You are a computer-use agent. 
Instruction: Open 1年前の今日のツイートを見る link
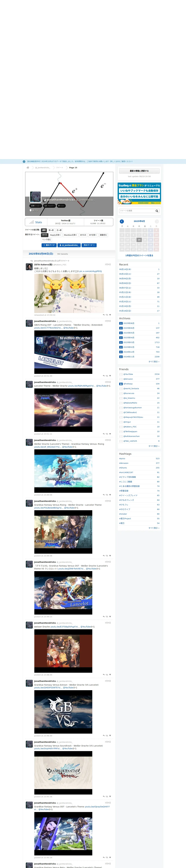(x=139, y=255)
